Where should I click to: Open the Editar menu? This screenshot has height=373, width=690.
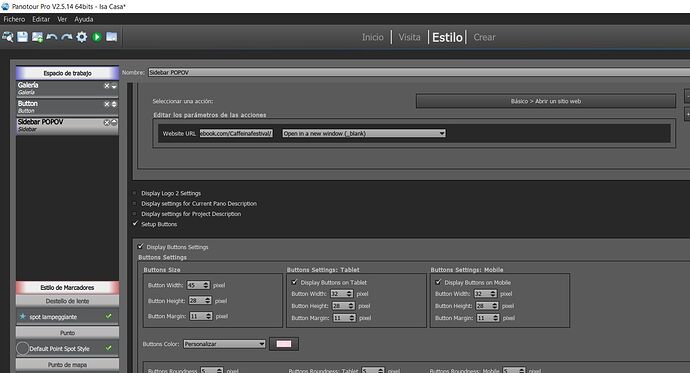pyautogui.click(x=41, y=19)
